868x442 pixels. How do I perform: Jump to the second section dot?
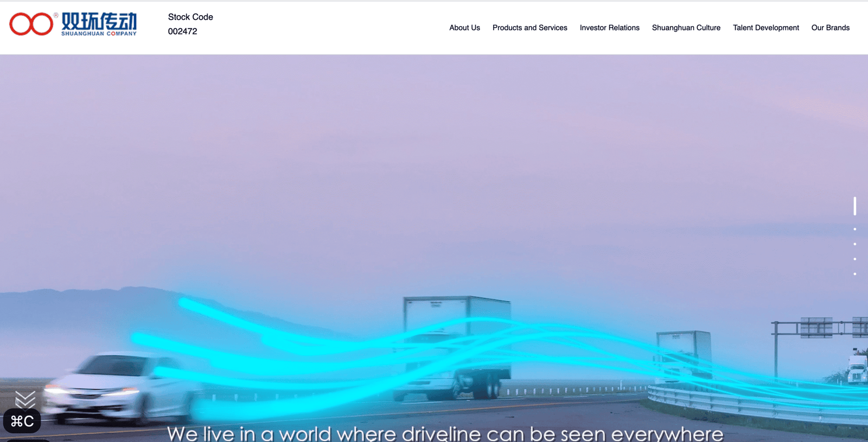click(854, 229)
